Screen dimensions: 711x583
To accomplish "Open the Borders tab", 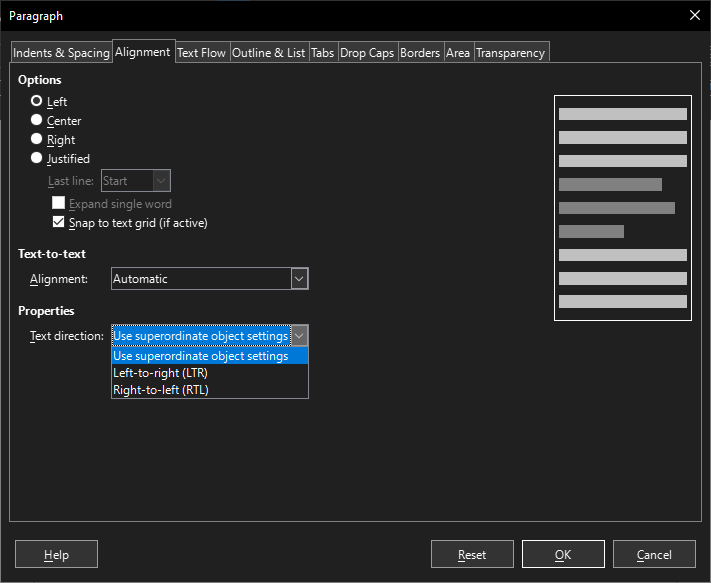I will [420, 53].
